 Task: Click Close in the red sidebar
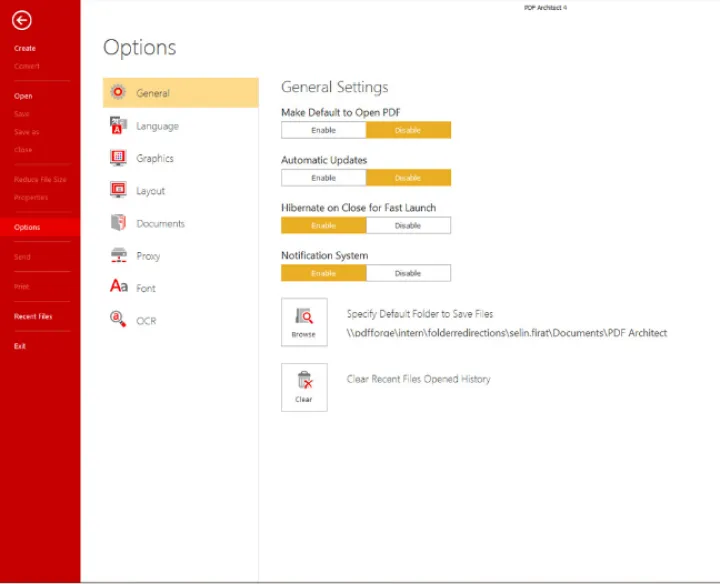(23, 150)
